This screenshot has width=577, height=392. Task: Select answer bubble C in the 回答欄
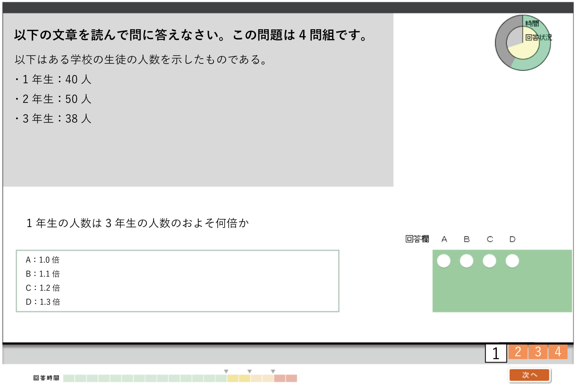tap(489, 261)
